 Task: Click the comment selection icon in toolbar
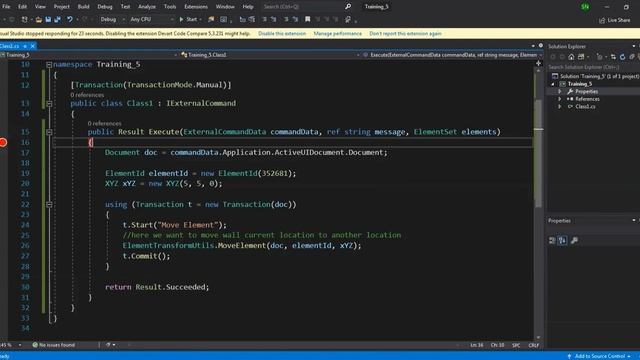pos(286,19)
